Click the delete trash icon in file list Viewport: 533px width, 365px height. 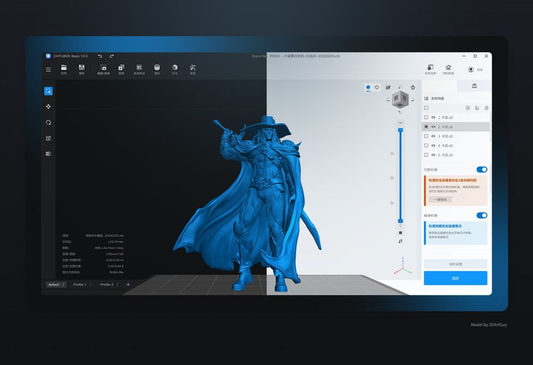click(486, 108)
